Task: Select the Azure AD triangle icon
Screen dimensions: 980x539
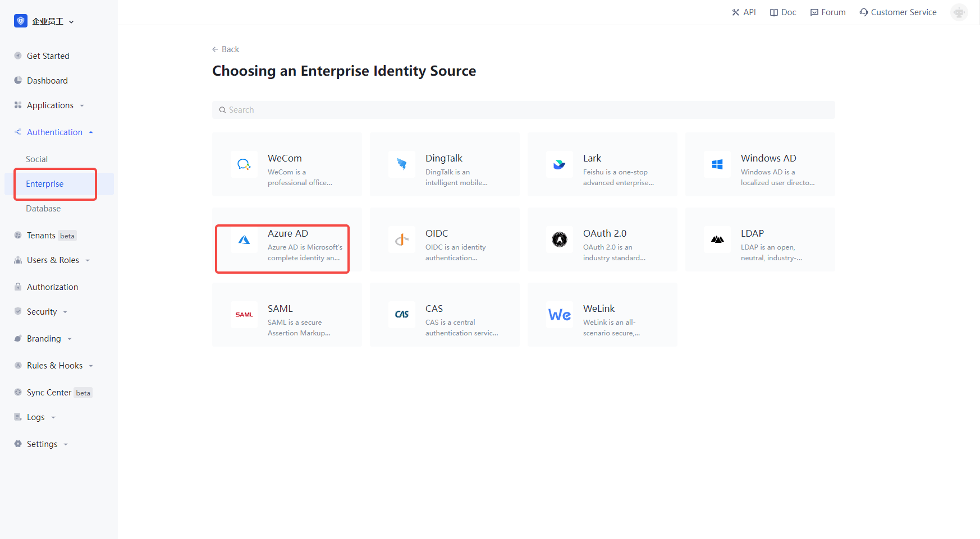Action: (x=244, y=240)
